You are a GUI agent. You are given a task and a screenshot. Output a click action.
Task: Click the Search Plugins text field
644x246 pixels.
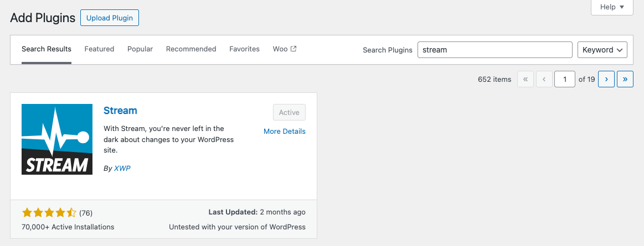coord(494,50)
